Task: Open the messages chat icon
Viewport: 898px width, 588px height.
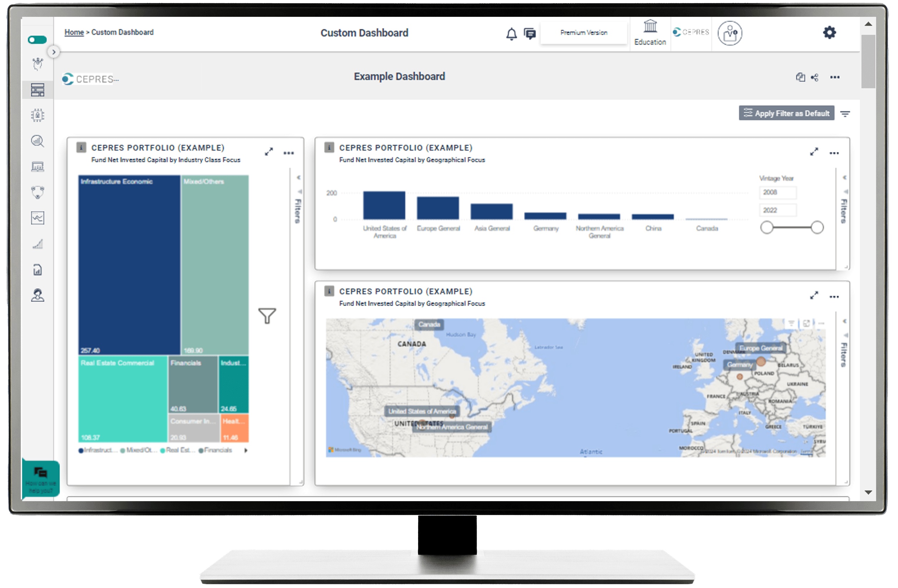Action: (530, 34)
